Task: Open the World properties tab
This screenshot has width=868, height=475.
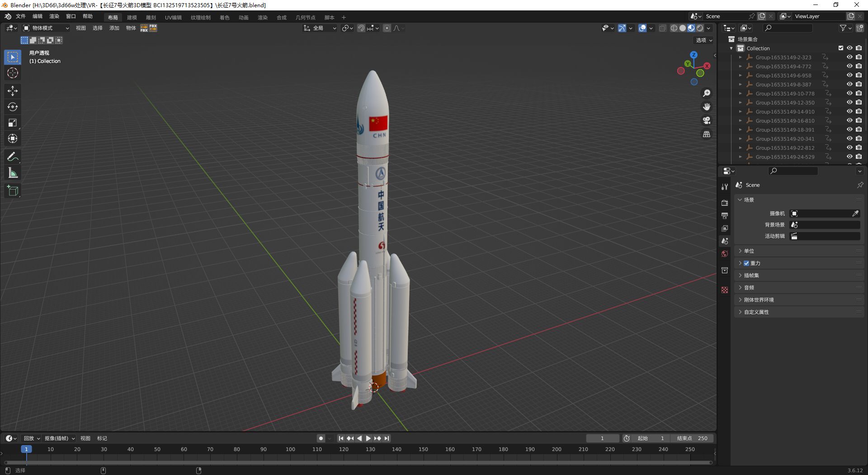Action: tap(725, 254)
